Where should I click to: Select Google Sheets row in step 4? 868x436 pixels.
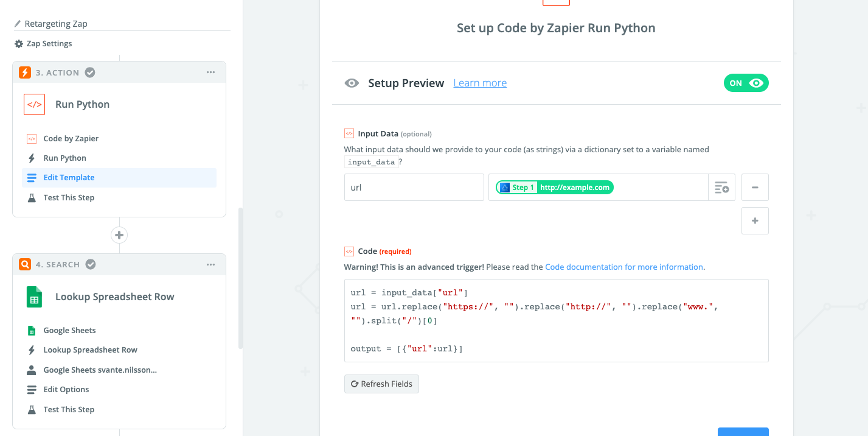(x=119, y=330)
